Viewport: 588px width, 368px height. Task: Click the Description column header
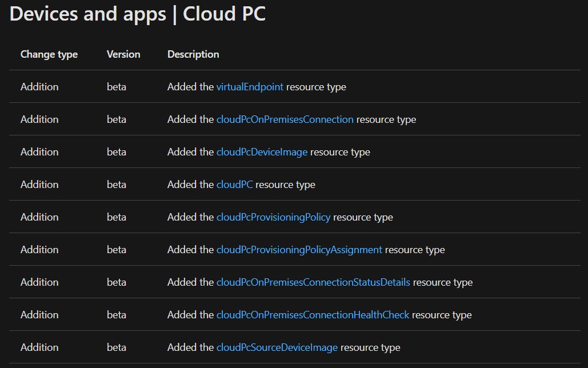[x=193, y=54]
